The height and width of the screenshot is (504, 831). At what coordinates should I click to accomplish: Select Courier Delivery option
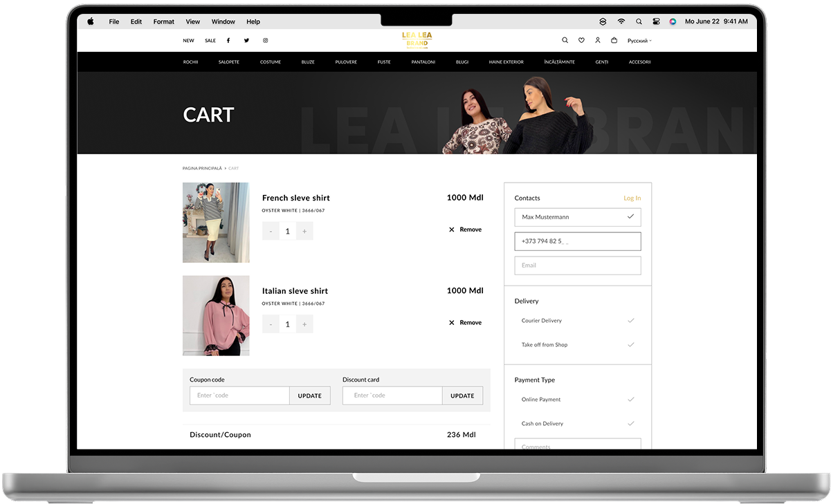pyautogui.click(x=542, y=321)
